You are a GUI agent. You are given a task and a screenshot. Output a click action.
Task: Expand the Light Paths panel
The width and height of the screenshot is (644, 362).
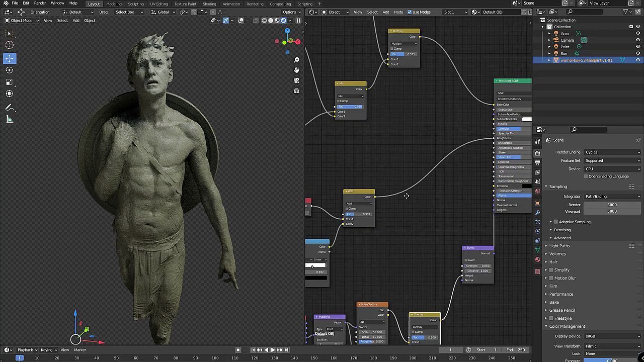coord(559,246)
